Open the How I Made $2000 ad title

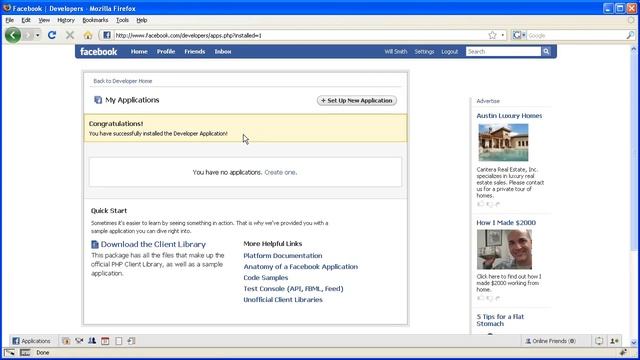pos(506,223)
